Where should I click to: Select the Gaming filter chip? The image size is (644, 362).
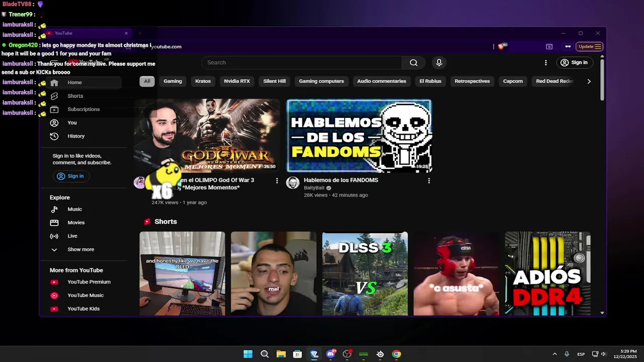[x=173, y=81]
